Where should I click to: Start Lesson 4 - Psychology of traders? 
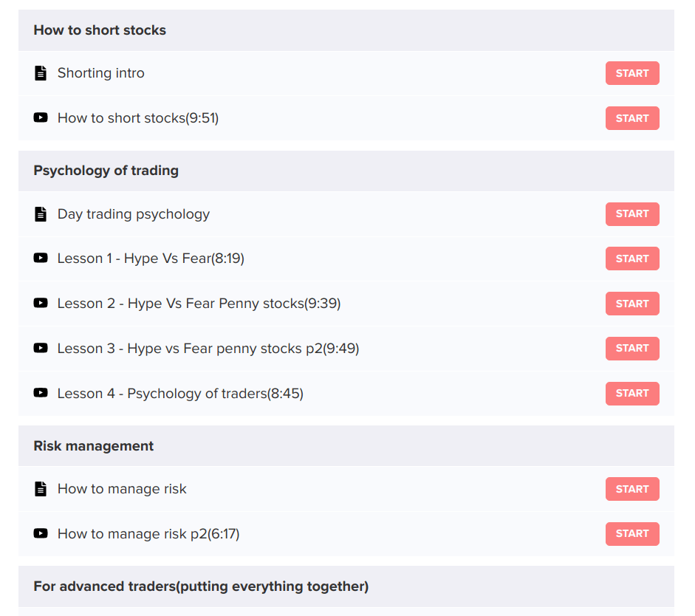(632, 393)
